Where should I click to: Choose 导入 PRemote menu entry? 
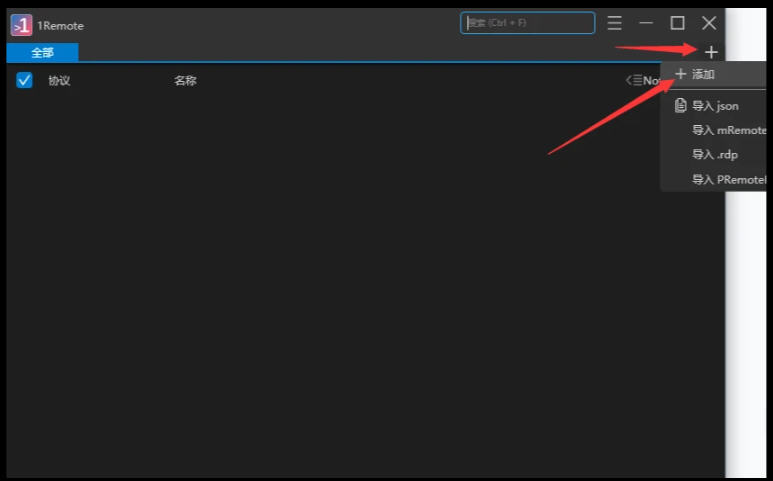pos(713,179)
